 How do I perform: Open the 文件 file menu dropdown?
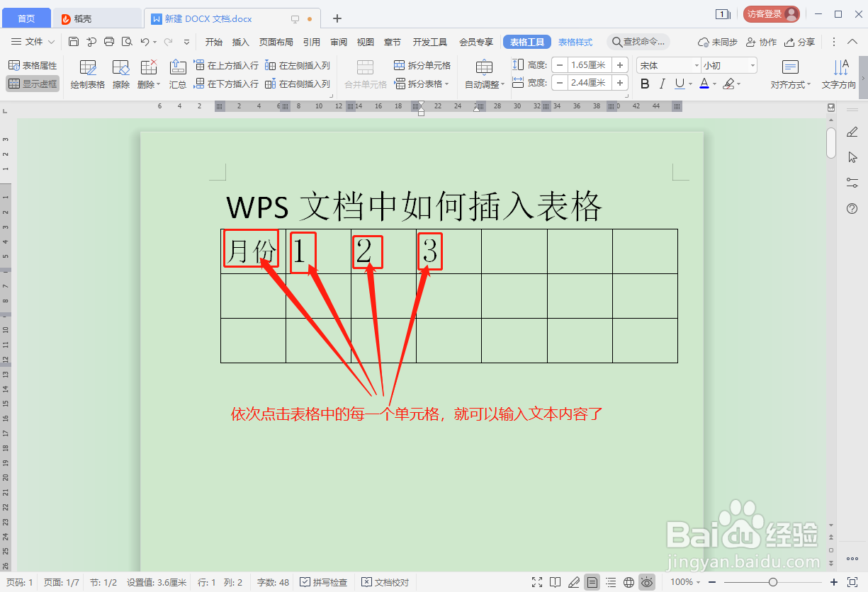click(33, 42)
